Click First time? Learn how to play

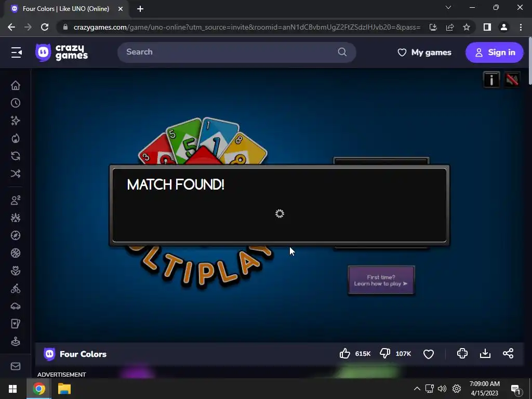381,280
